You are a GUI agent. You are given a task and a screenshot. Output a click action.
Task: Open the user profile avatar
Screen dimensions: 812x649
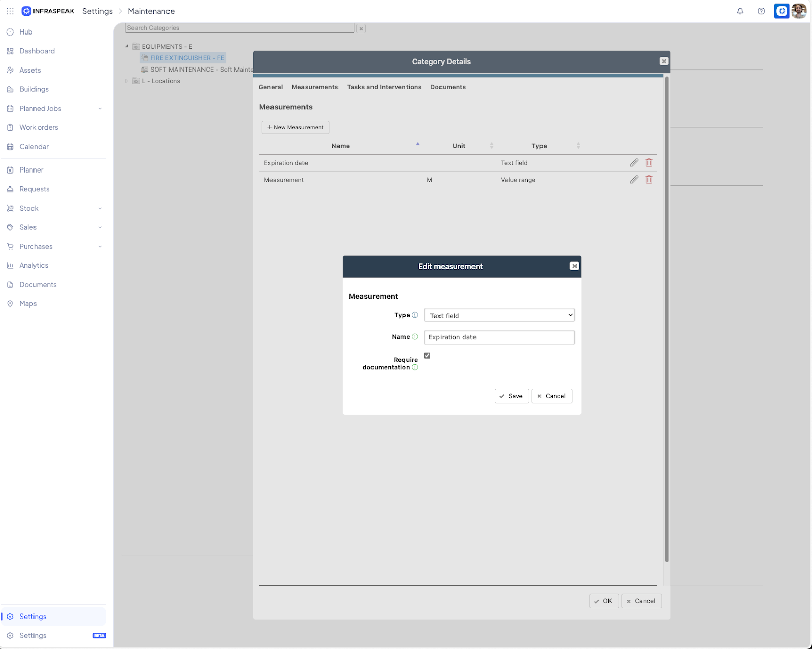799,11
